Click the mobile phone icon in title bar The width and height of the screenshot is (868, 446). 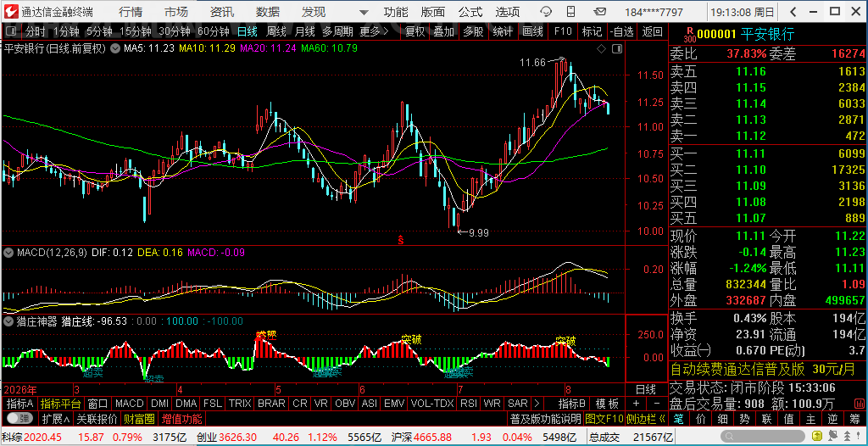pyautogui.click(x=572, y=12)
